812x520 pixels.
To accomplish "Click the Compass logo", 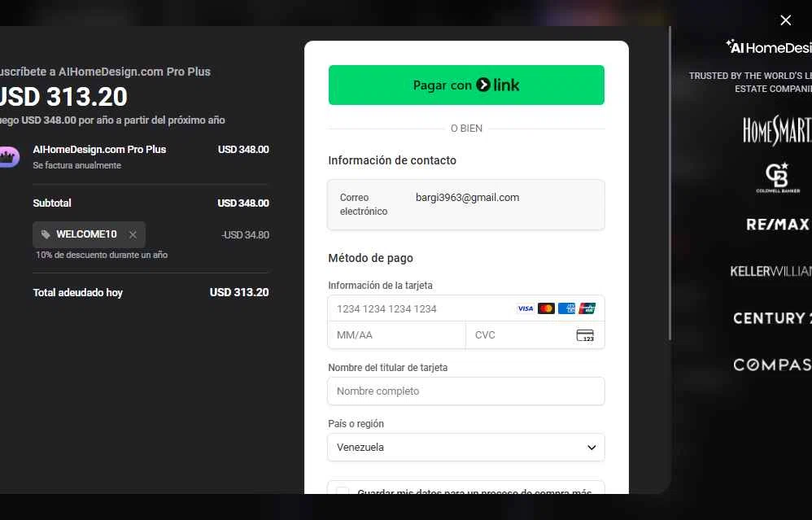I will click(772, 365).
